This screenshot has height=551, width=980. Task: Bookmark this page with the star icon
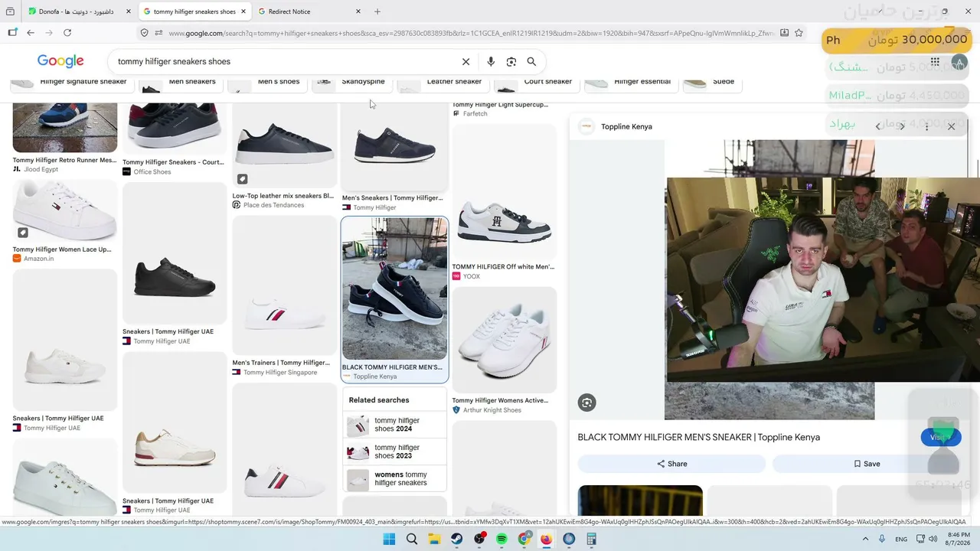pyautogui.click(x=799, y=33)
